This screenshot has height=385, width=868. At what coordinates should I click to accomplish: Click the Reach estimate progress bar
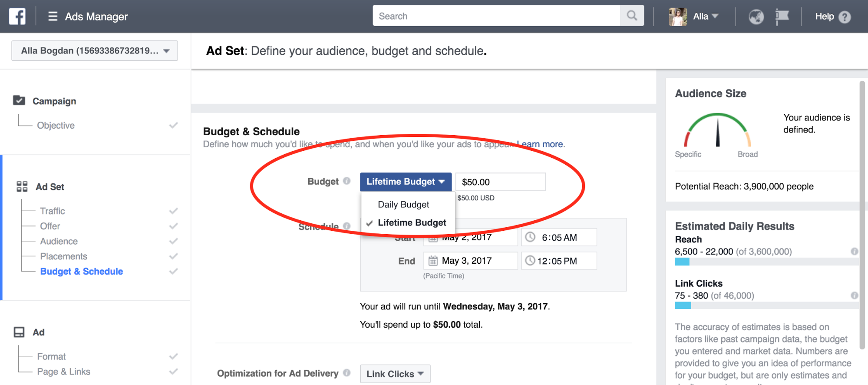[x=766, y=262]
